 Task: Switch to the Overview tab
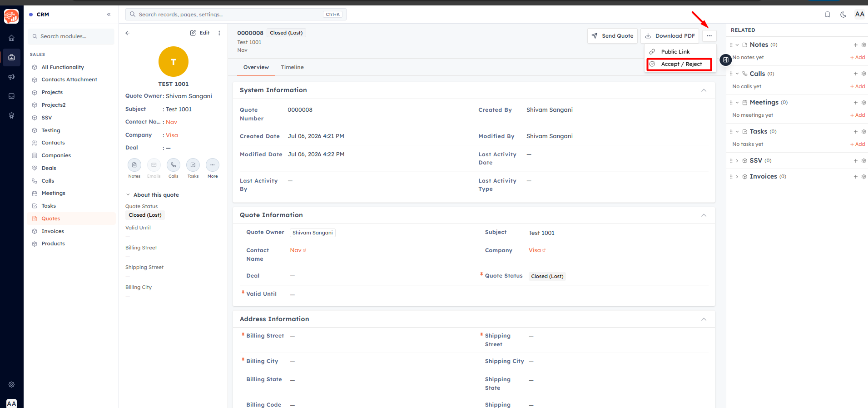(x=256, y=67)
